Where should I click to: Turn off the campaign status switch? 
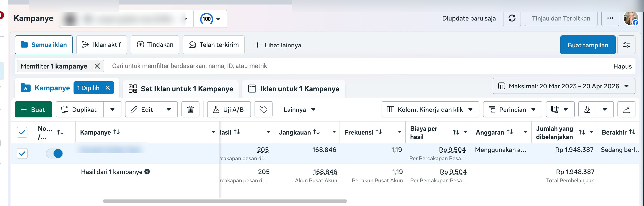point(54,153)
